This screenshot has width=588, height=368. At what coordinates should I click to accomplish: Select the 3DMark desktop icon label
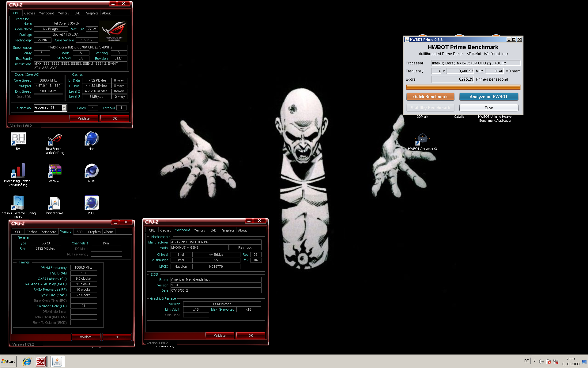pyautogui.click(x=422, y=117)
